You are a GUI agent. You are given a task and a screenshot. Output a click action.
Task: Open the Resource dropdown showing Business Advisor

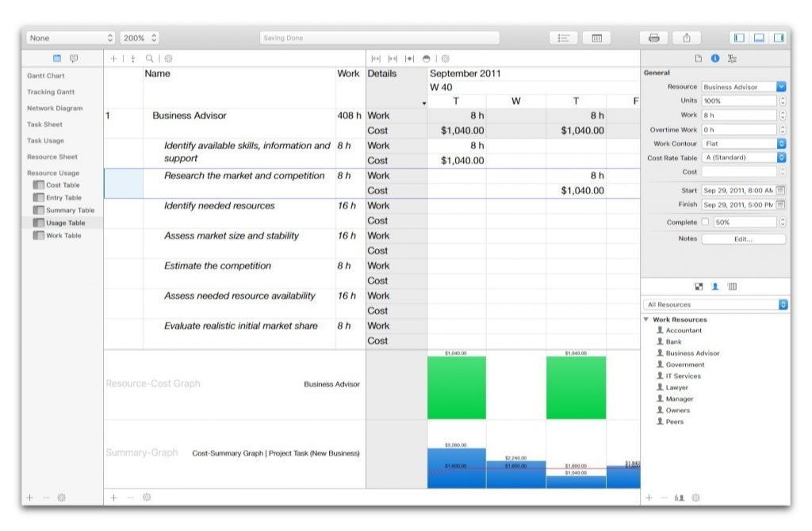741,87
